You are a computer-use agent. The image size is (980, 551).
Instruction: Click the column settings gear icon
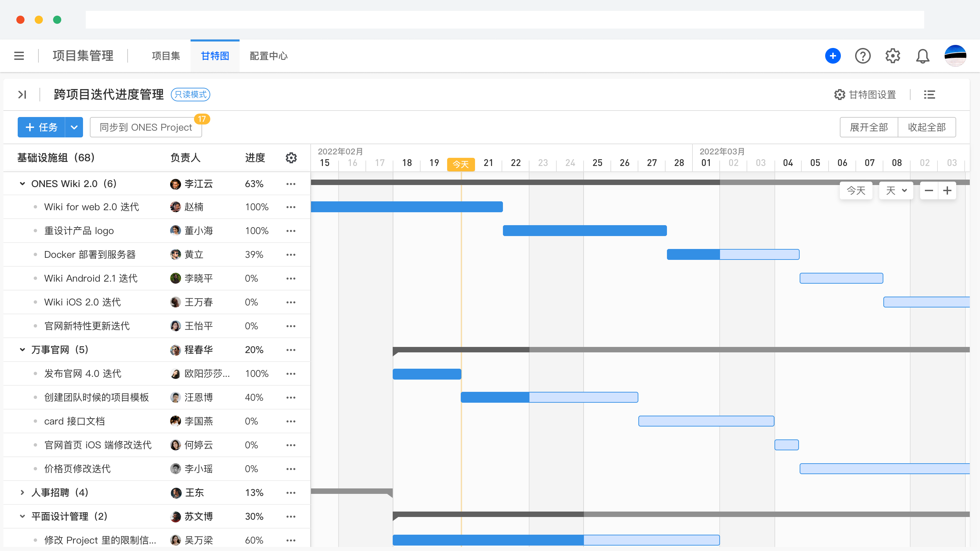(x=291, y=157)
